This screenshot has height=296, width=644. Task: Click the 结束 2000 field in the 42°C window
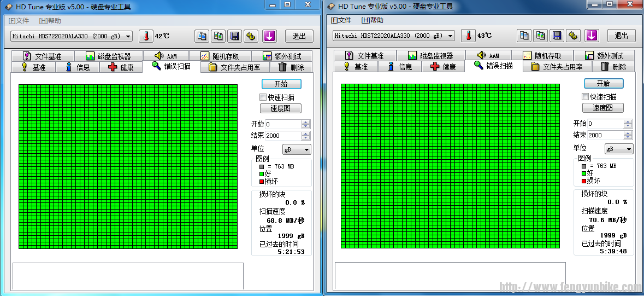(283, 136)
